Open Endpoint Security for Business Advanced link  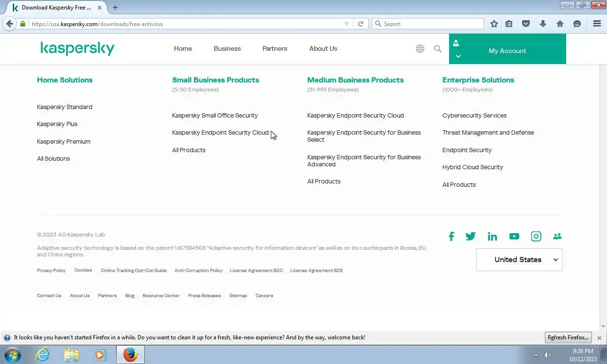(x=364, y=161)
